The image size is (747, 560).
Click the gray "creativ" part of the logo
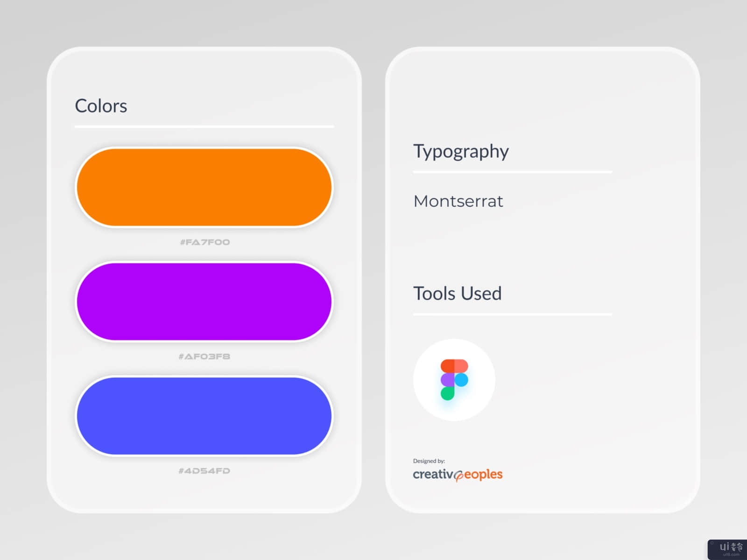432,475
